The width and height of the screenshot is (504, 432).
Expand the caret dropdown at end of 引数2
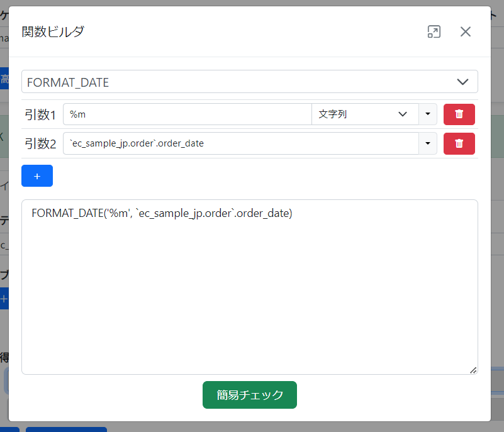pyautogui.click(x=428, y=143)
